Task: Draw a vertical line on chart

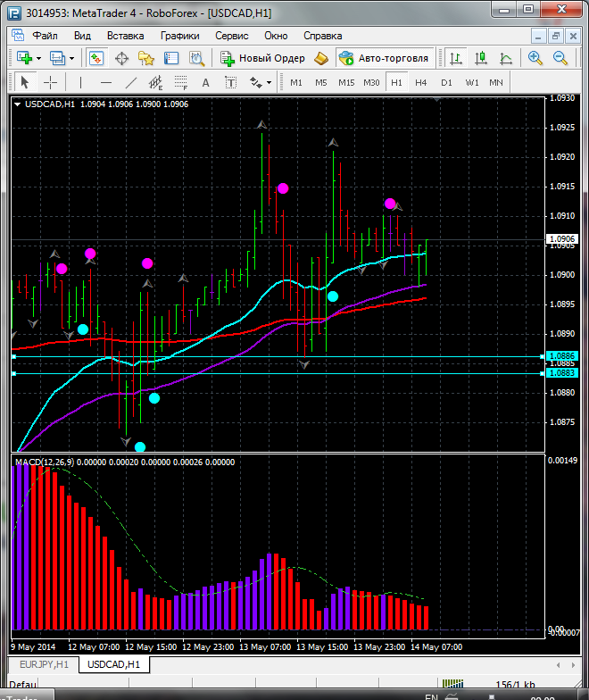Action: tap(80, 82)
